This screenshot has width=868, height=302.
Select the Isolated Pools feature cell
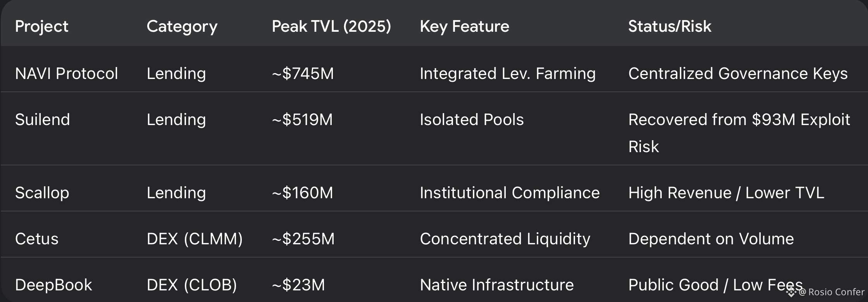[x=472, y=120]
